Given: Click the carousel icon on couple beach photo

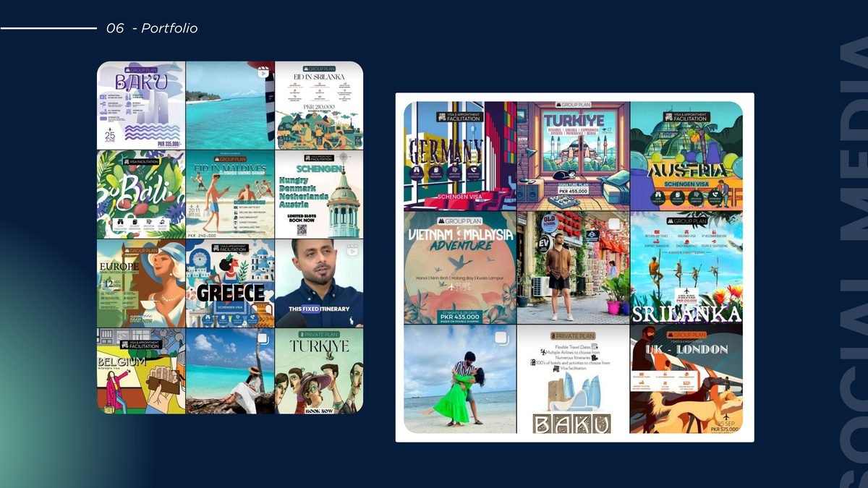Looking at the screenshot, I should (x=502, y=338).
